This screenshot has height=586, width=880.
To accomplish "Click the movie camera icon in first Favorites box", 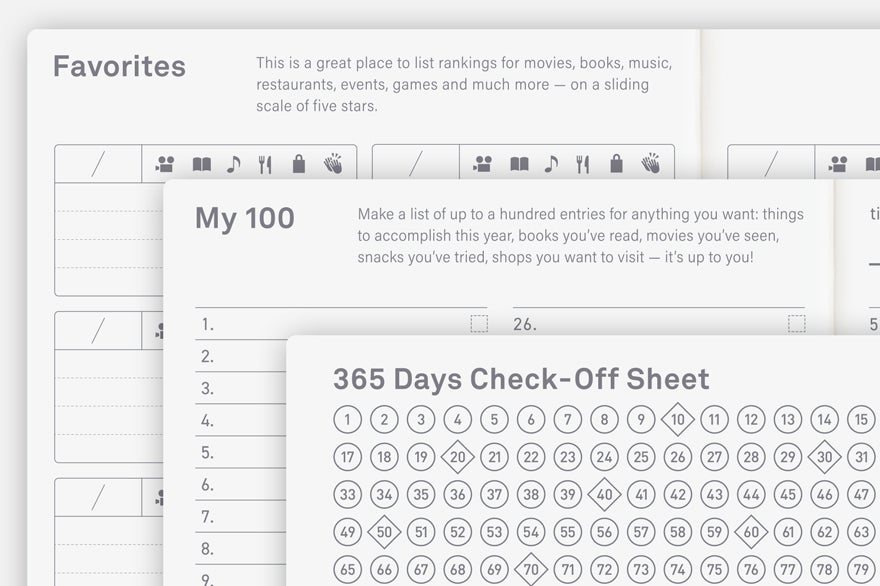I will tap(164, 164).
